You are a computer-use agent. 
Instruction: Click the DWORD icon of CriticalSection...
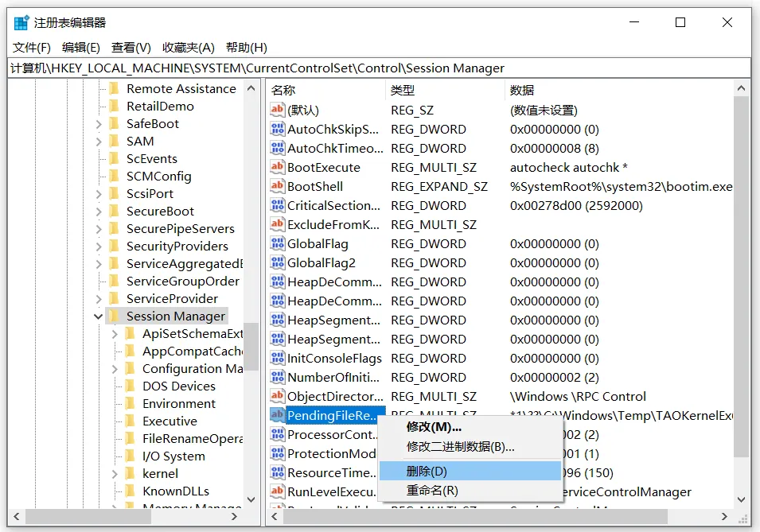coord(277,205)
